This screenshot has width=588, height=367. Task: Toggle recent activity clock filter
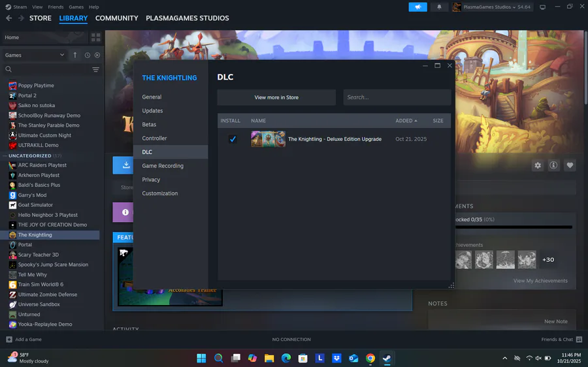[88, 55]
